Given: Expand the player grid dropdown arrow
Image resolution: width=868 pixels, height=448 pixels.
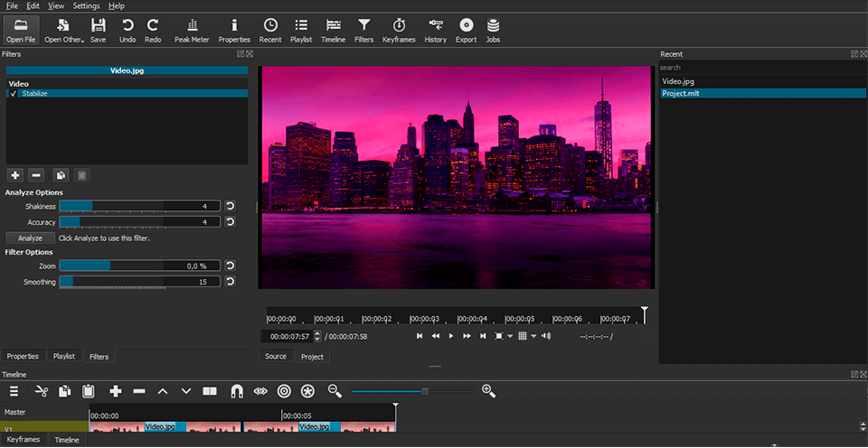Looking at the screenshot, I should coord(533,336).
